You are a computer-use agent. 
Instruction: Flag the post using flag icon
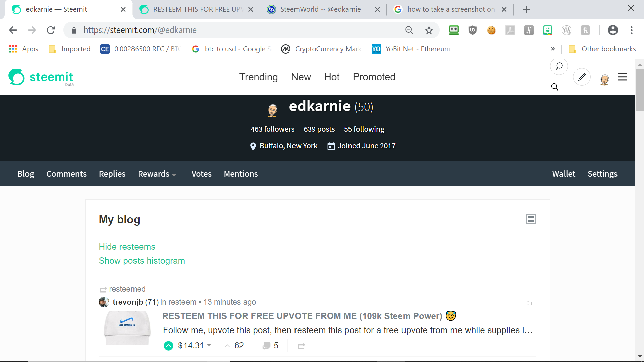529,304
